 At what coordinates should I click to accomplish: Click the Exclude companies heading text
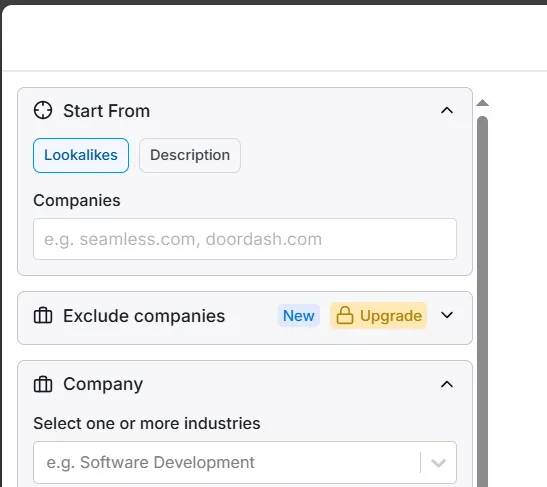click(x=144, y=316)
